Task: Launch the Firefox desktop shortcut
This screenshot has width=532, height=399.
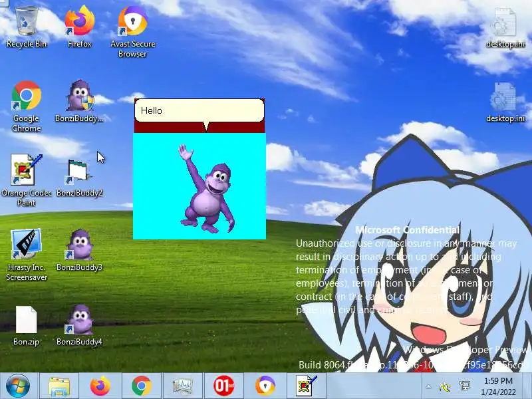Action: pyautogui.click(x=79, y=27)
